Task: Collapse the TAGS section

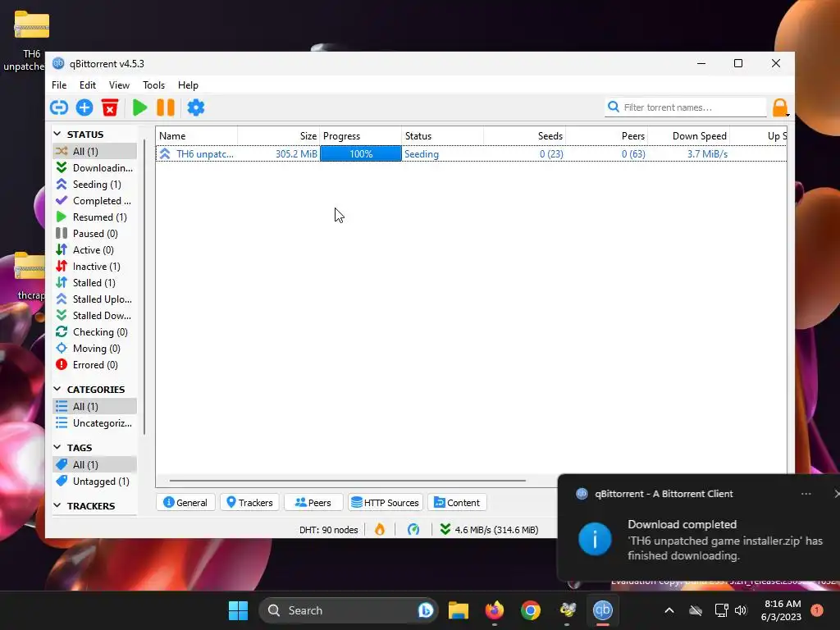Action: (x=57, y=447)
